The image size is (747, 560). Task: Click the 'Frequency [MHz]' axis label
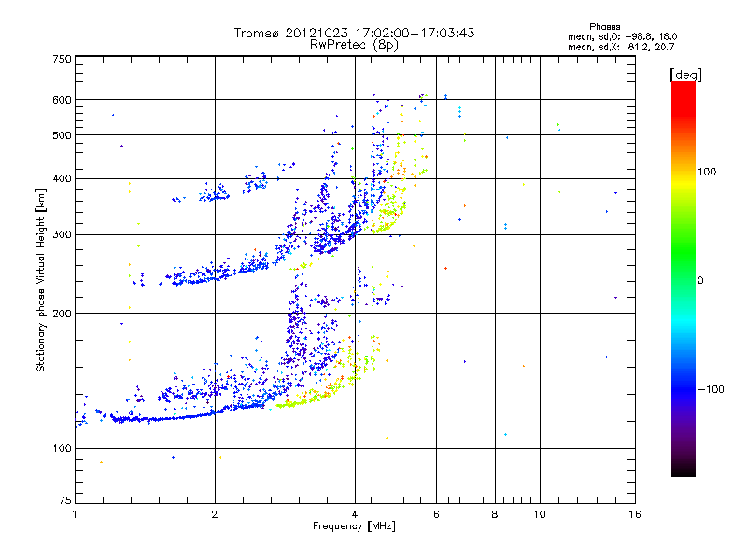354,526
